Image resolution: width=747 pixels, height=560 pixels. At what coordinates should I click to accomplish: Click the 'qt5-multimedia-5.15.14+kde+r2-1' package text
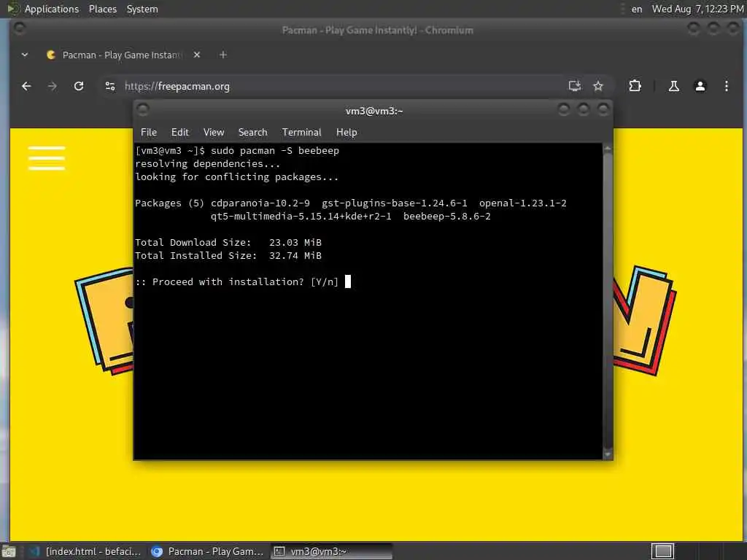pos(301,216)
